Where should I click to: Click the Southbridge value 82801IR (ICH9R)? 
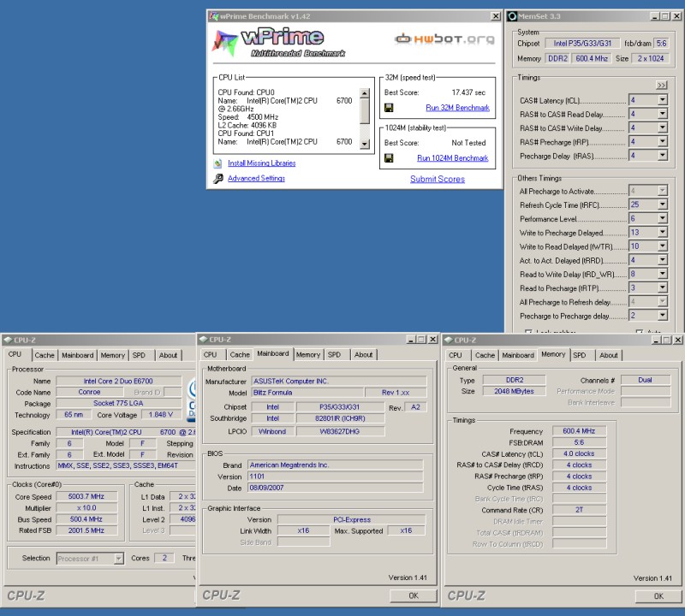click(340, 418)
